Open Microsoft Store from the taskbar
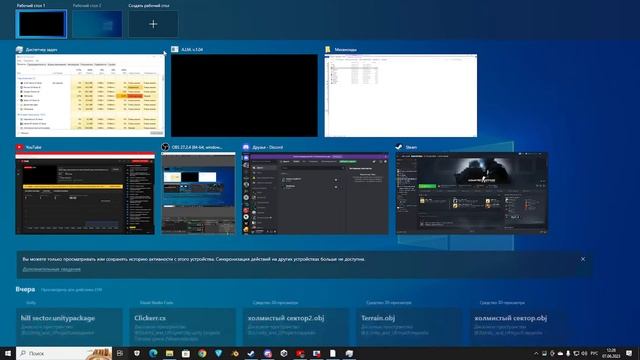The image size is (640, 360). [x=186, y=353]
